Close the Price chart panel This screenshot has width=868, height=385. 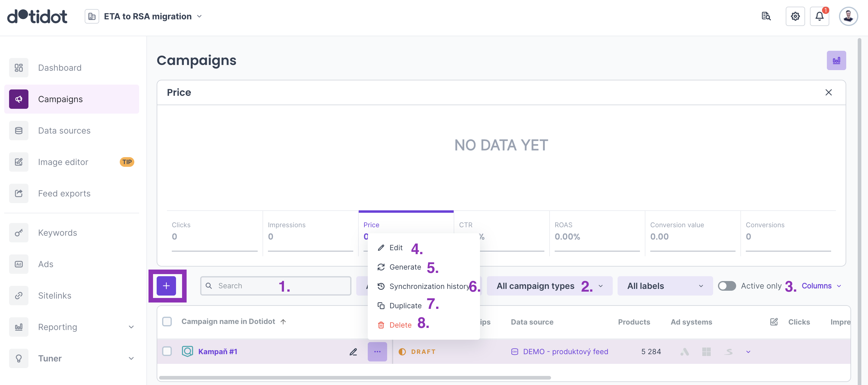click(828, 92)
